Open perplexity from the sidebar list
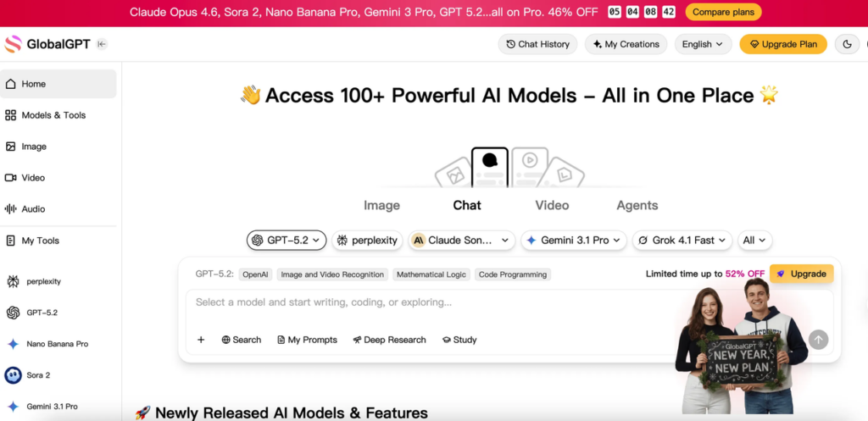The width and height of the screenshot is (868, 421). coord(43,281)
